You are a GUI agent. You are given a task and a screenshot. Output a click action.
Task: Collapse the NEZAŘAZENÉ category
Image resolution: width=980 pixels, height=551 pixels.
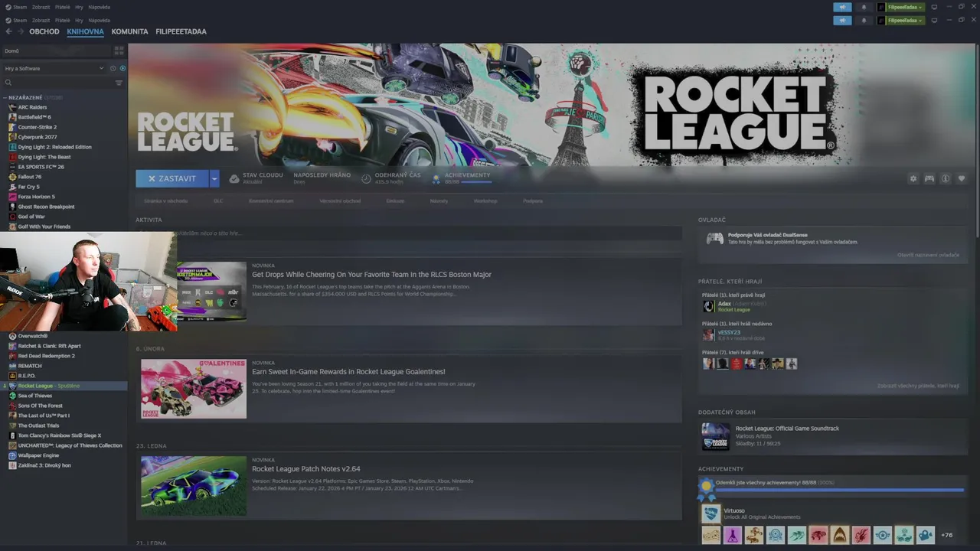point(5,98)
